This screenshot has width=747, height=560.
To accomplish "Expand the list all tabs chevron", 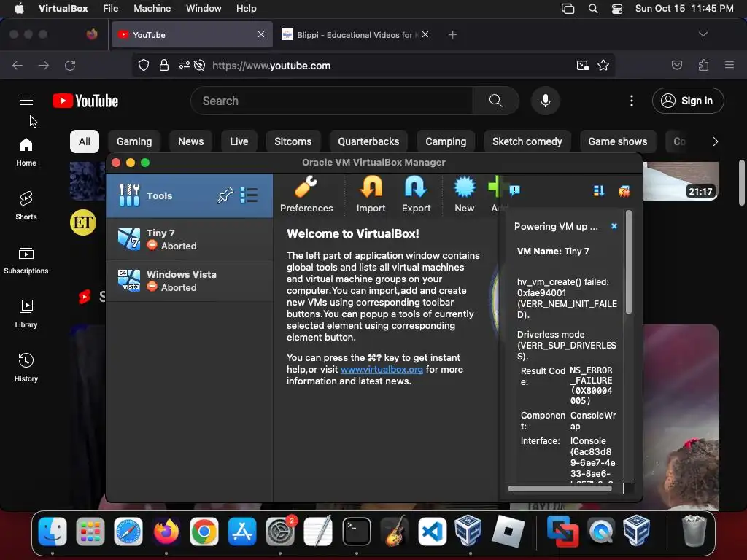I will [703, 34].
